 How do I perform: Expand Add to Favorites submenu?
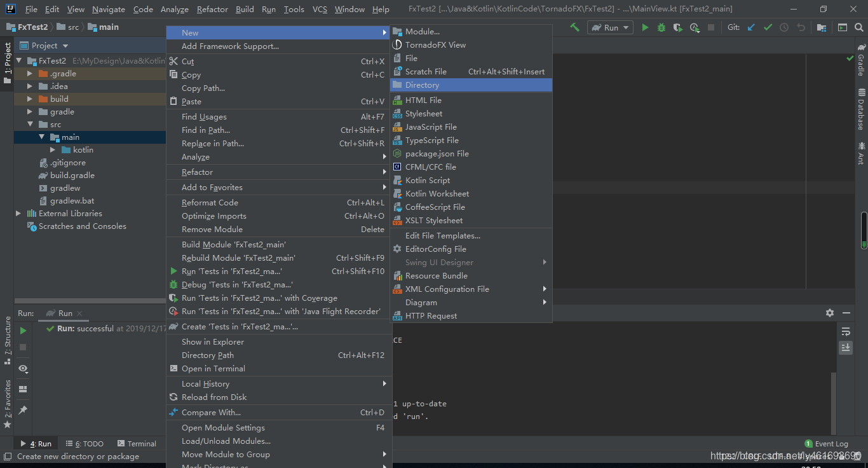click(278, 188)
